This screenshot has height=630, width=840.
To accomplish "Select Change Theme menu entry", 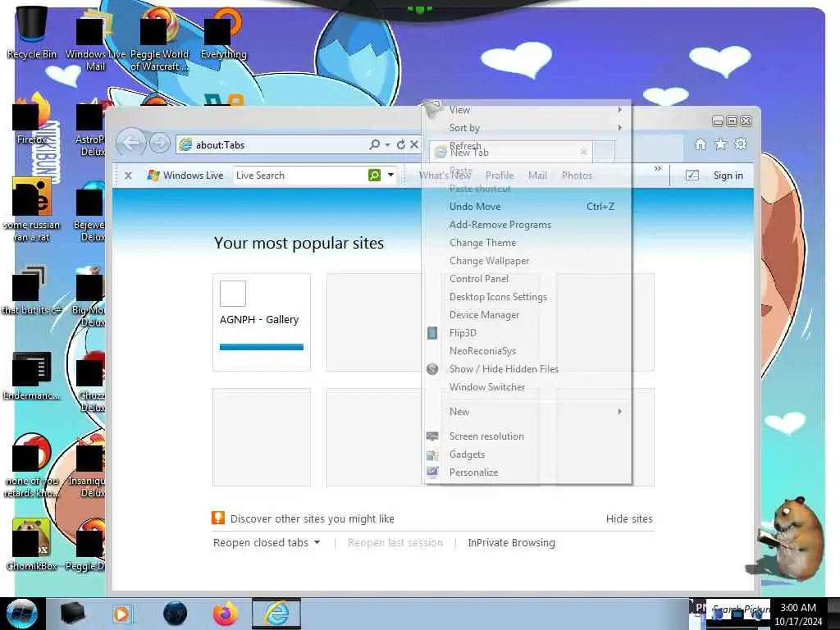I will click(x=527, y=243).
